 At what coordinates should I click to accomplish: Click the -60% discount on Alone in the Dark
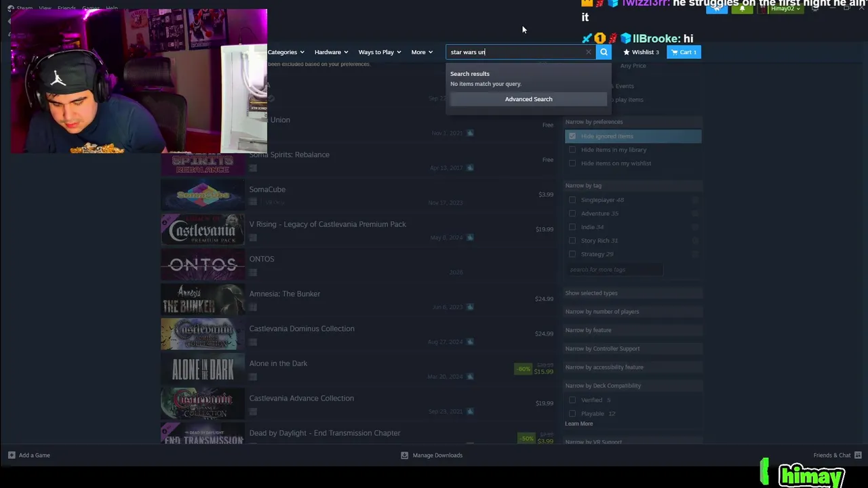pos(524,369)
